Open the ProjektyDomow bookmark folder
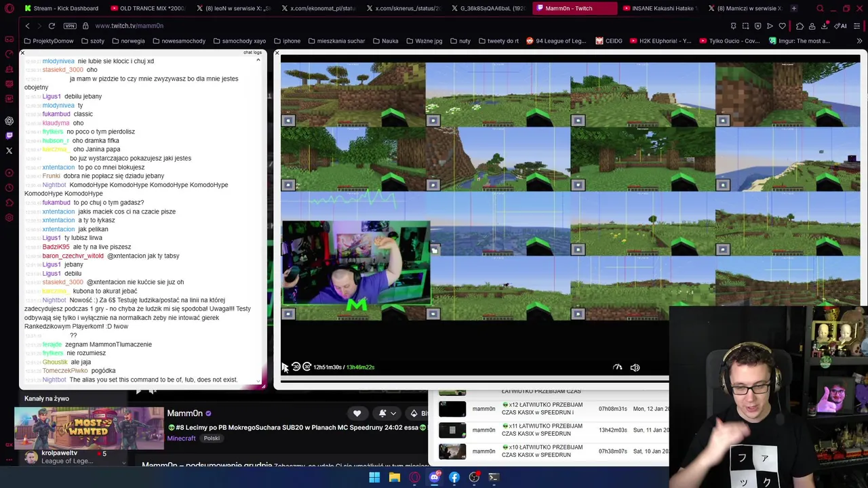868x488 pixels. tap(48, 41)
